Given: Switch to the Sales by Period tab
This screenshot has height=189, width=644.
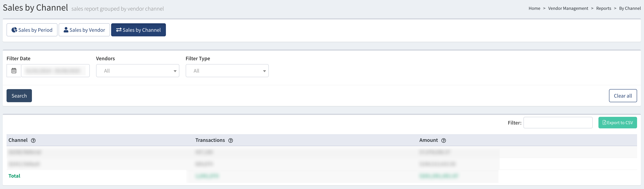Looking at the screenshot, I should tap(32, 30).
